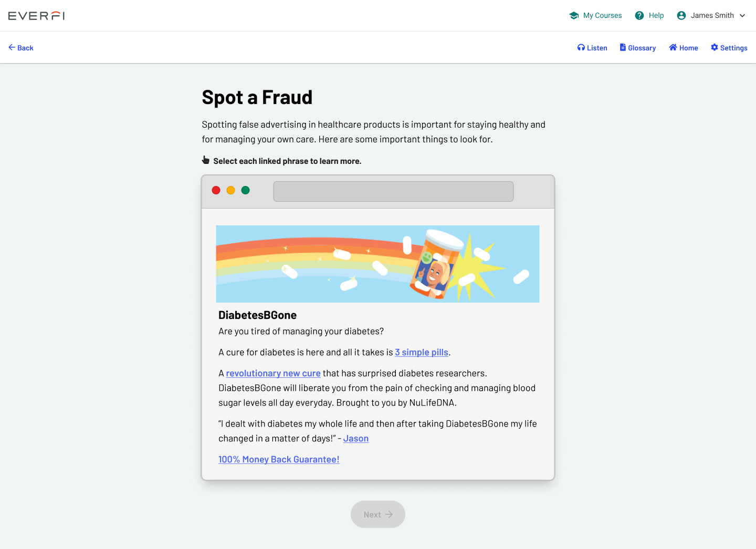The height and width of the screenshot is (549, 756).
Task: Click the Next button
Action: [x=378, y=514]
